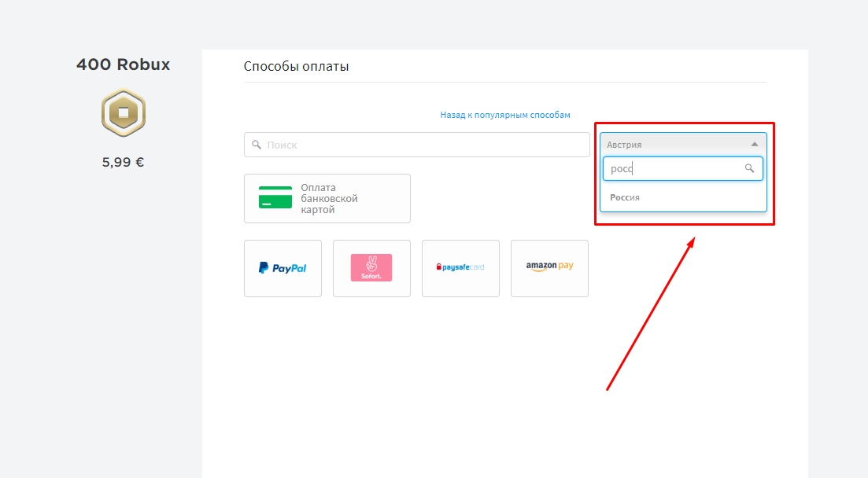Select the pink Sofort payment tile
The width and height of the screenshot is (868, 478).
[x=371, y=268]
